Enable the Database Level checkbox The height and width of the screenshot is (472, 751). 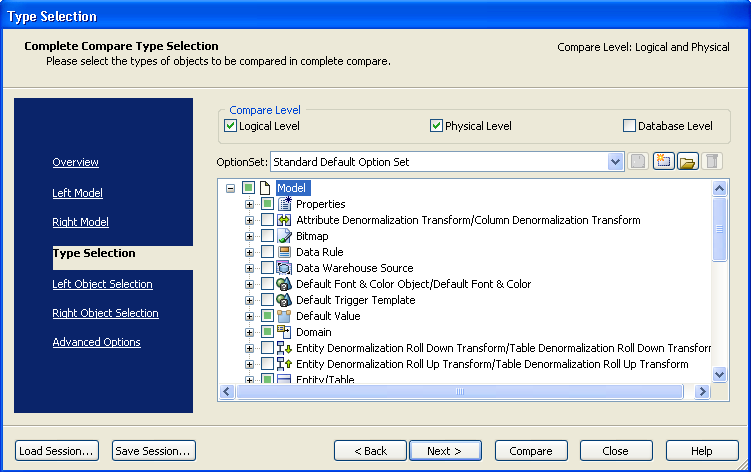(629, 126)
